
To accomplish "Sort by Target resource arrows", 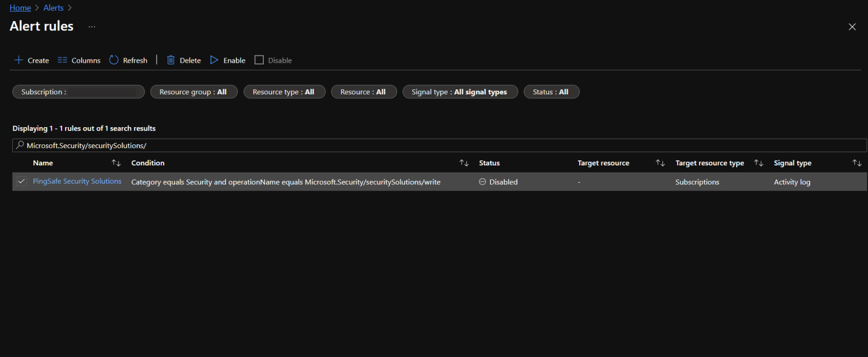I will 660,163.
